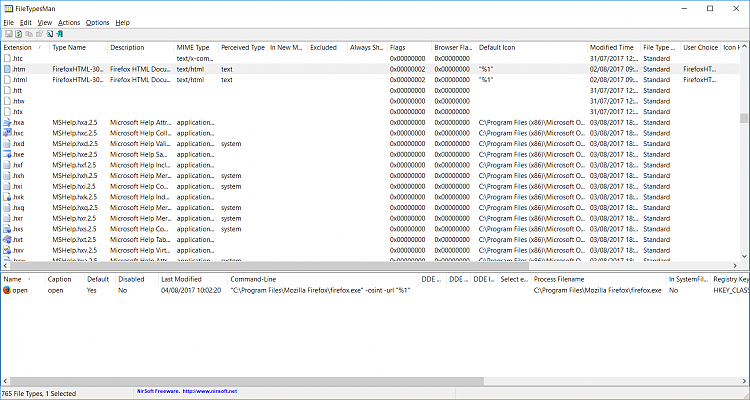Screen dimensions: 750x400
Task: Open the Actions menu
Action: pyautogui.click(x=69, y=22)
